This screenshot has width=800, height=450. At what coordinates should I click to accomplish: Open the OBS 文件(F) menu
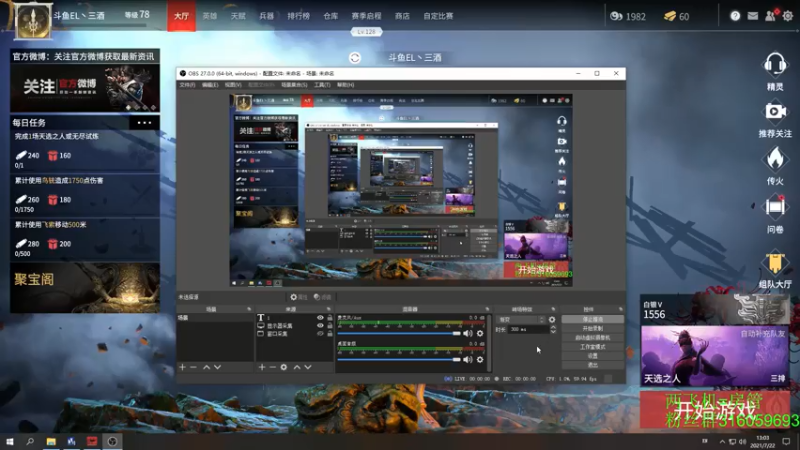187,85
